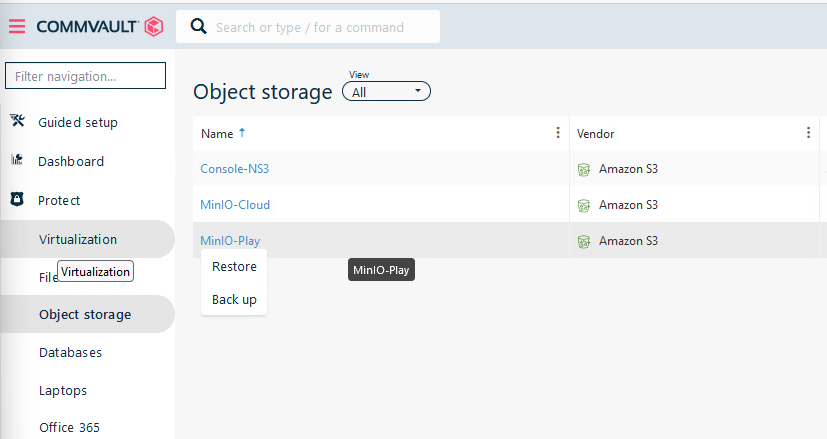Open Office 365 in the sidebar
The height and width of the screenshot is (439, 827).
pos(69,427)
